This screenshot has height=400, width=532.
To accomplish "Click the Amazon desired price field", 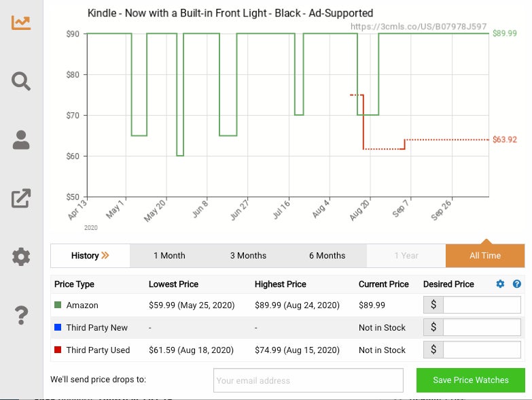I will pos(482,305).
